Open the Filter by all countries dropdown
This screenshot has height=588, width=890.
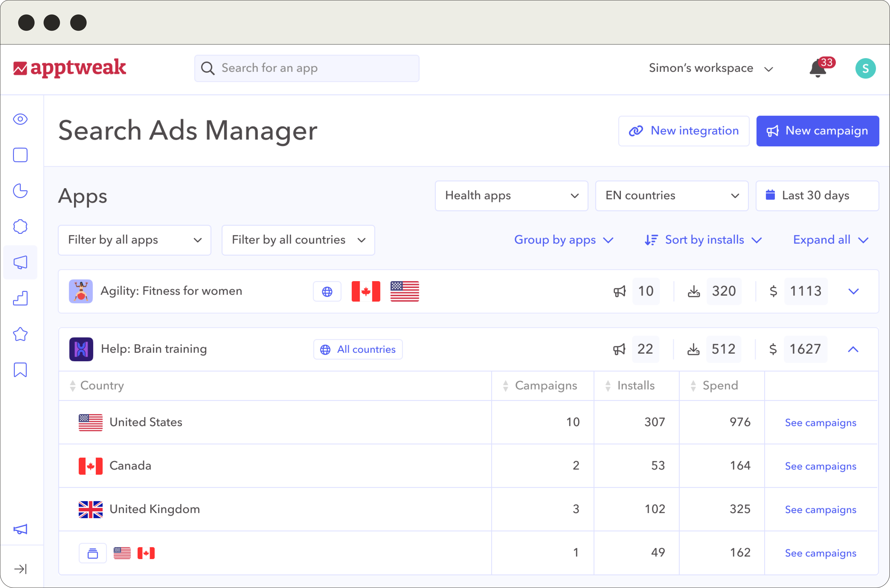(x=298, y=240)
